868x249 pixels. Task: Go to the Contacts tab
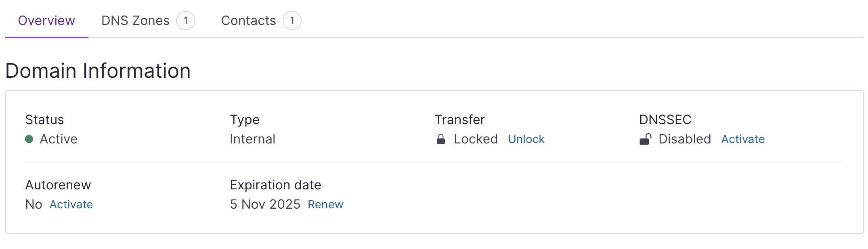[x=248, y=21]
